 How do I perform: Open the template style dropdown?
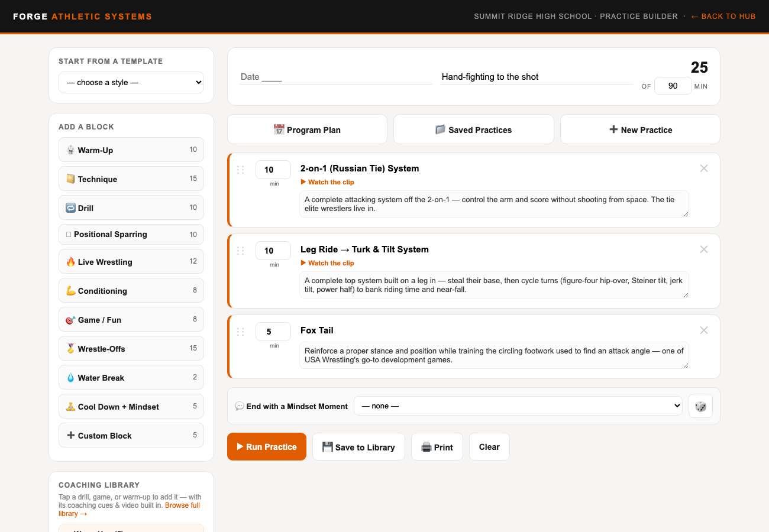point(131,82)
